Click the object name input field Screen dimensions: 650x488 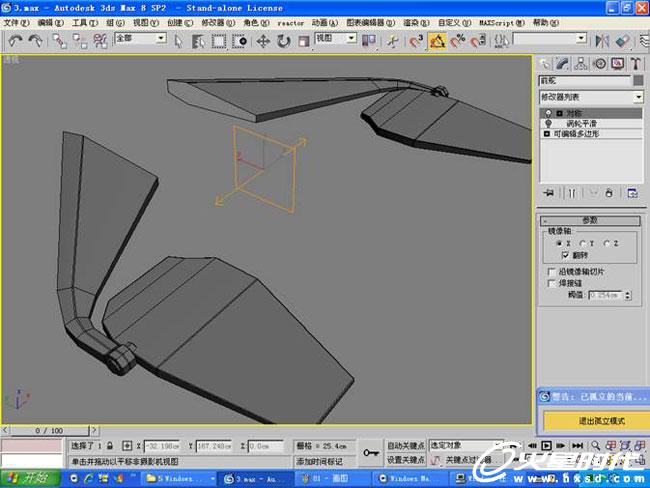[x=585, y=80]
